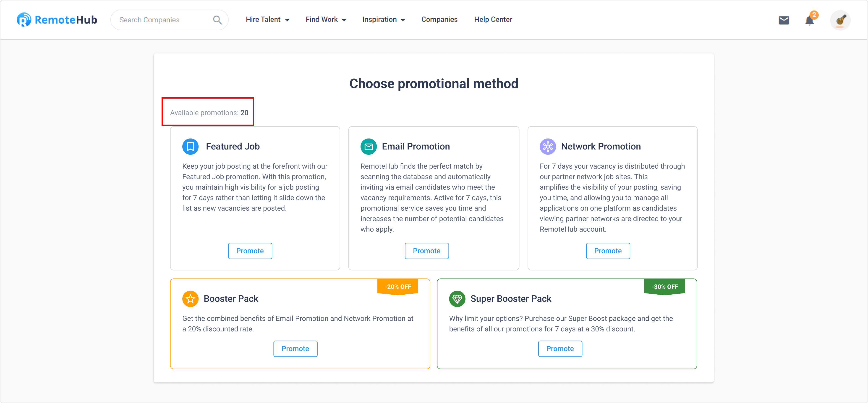Image resolution: width=868 pixels, height=403 pixels.
Task: Expand the Hire Talent dropdown
Action: pos(268,20)
